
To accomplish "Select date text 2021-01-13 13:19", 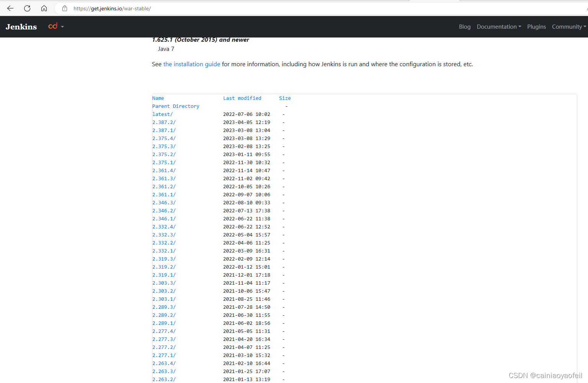I will [247, 380].
